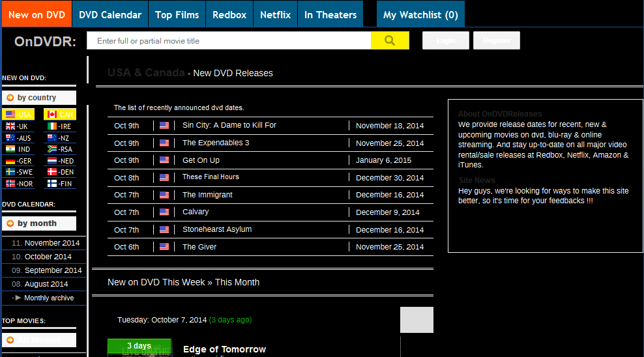Select the Netherlands NED flag link
644x357 pixels.
[x=61, y=161]
